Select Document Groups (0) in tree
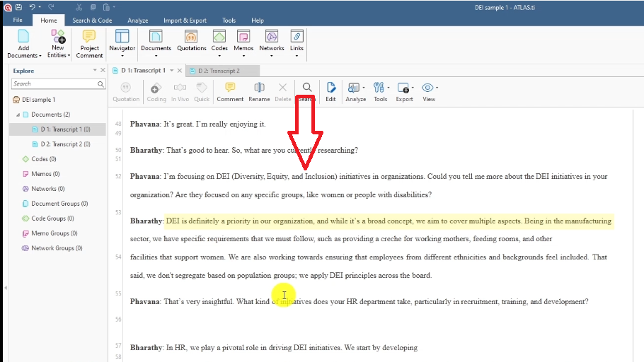Viewport: 644px width, 362px height. click(55, 204)
